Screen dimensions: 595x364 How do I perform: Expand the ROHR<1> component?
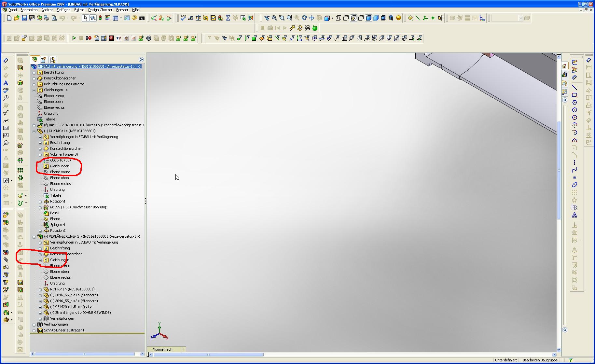click(40, 289)
